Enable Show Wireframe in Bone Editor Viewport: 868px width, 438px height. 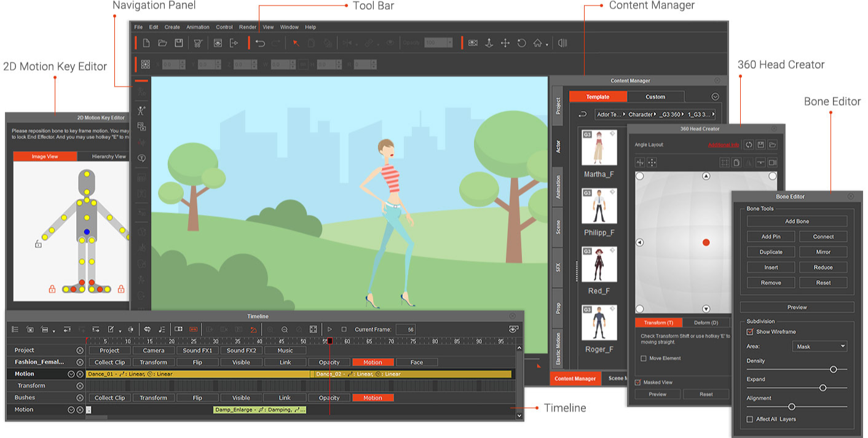[x=751, y=331]
